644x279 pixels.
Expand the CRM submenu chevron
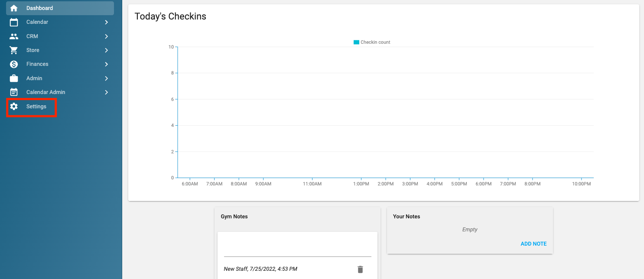(x=106, y=36)
